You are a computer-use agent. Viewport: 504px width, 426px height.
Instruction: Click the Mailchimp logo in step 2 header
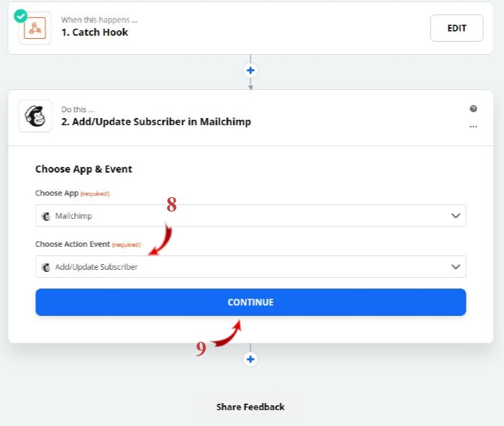(x=35, y=116)
